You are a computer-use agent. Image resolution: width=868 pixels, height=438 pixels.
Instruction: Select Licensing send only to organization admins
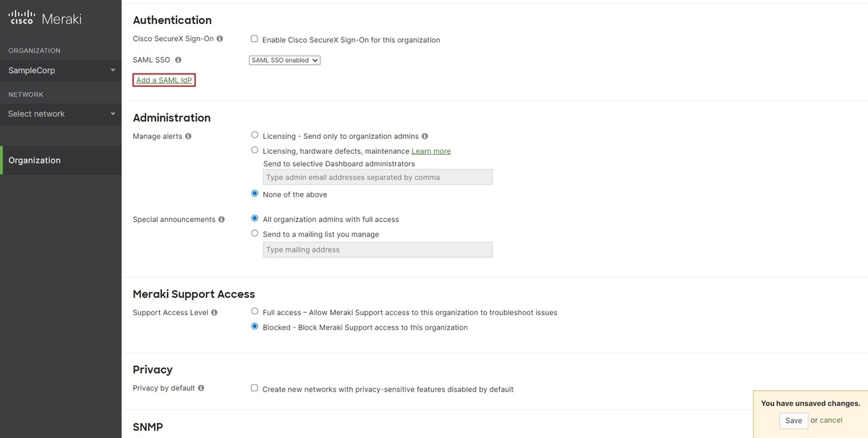pos(255,135)
